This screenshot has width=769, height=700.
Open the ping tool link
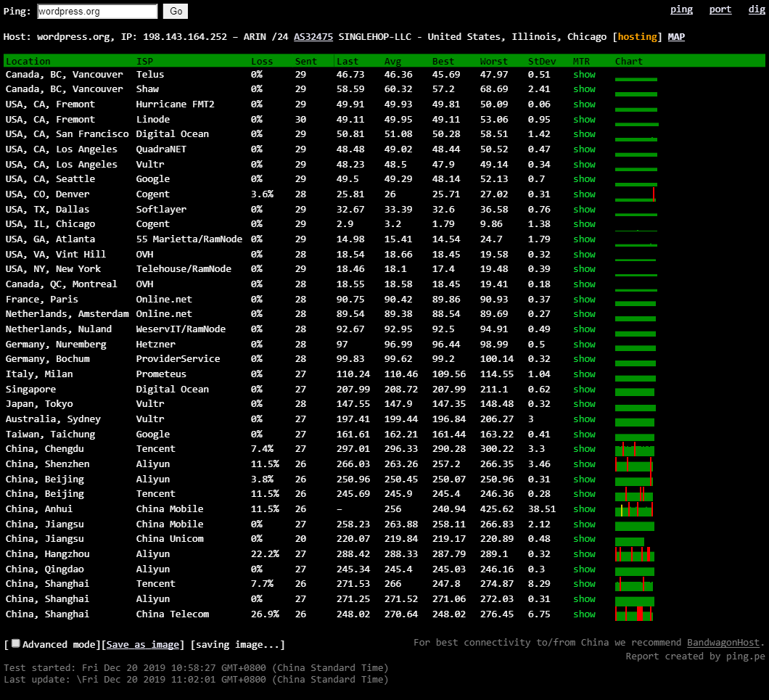click(x=680, y=9)
